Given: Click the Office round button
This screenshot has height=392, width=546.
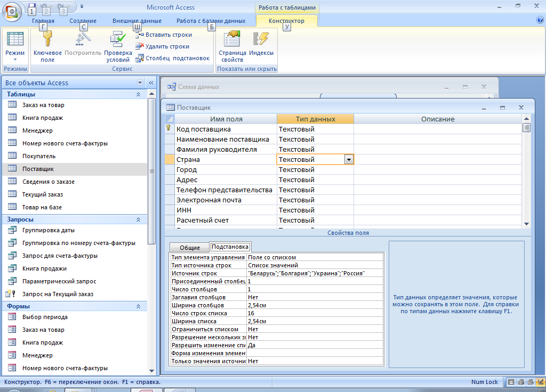Looking at the screenshot, I should [12, 12].
